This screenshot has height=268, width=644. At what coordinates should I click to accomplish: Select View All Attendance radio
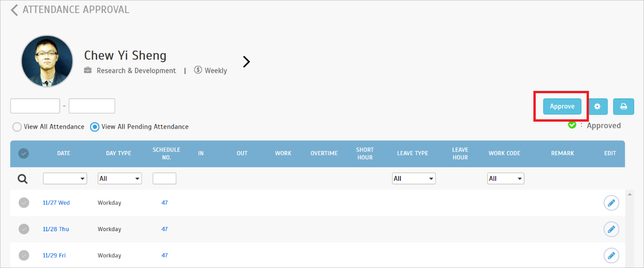pyautogui.click(x=17, y=127)
